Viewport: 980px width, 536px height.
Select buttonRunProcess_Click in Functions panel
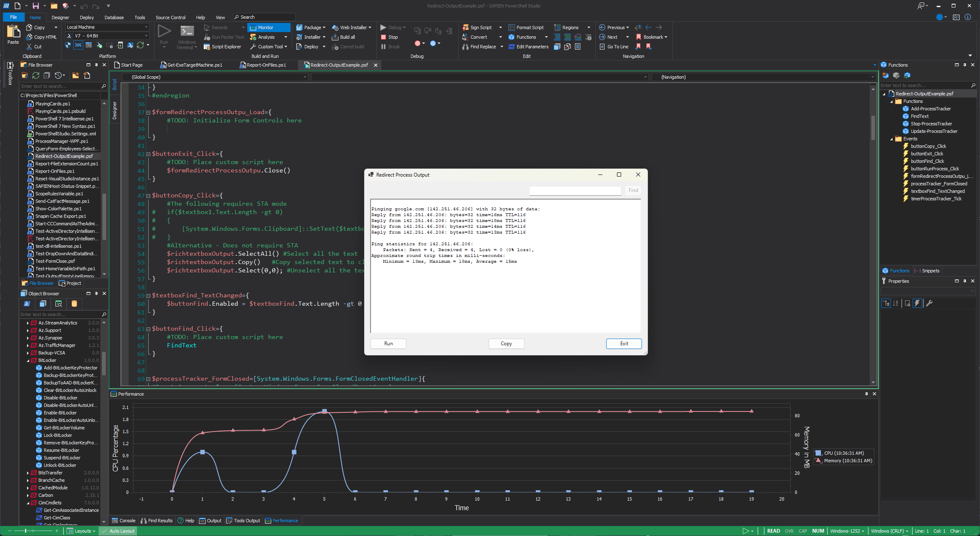935,169
